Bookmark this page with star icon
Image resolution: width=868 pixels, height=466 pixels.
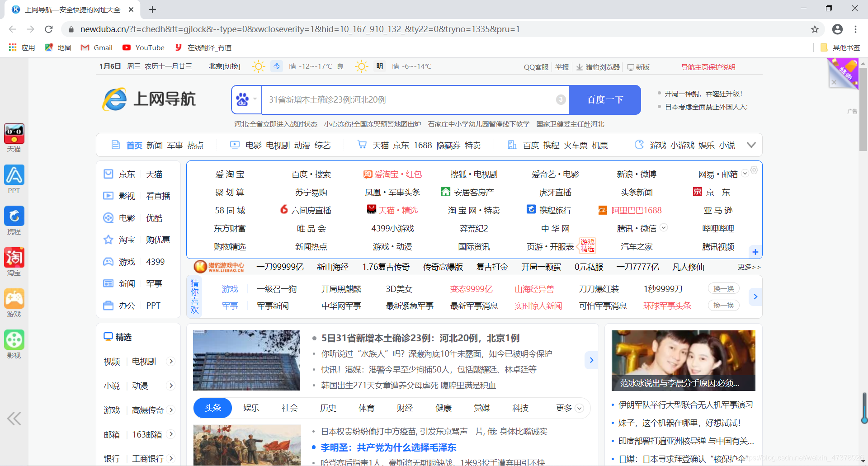click(815, 29)
